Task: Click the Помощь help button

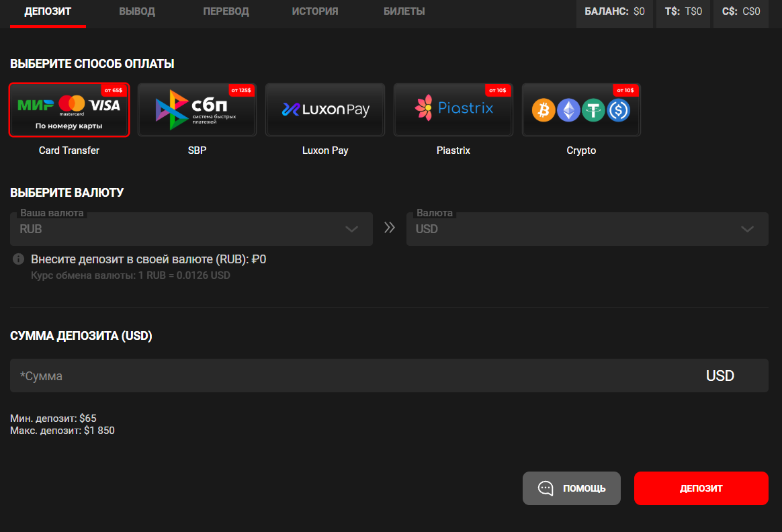Action: [572, 488]
